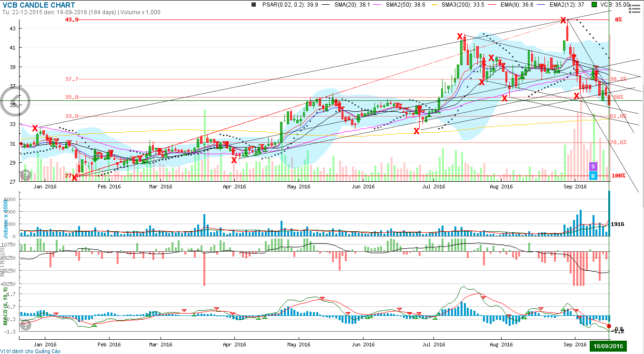Open the hamburger chart menu
Viewport: 644px width, 354px height.
[634, 9]
